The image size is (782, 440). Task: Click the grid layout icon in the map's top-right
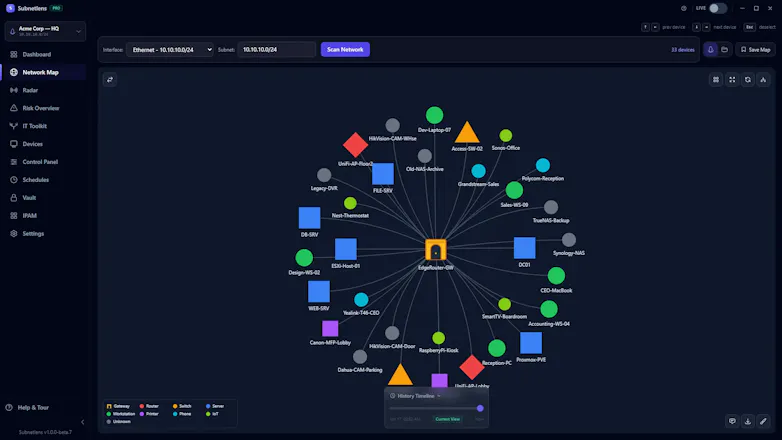(716, 79)
